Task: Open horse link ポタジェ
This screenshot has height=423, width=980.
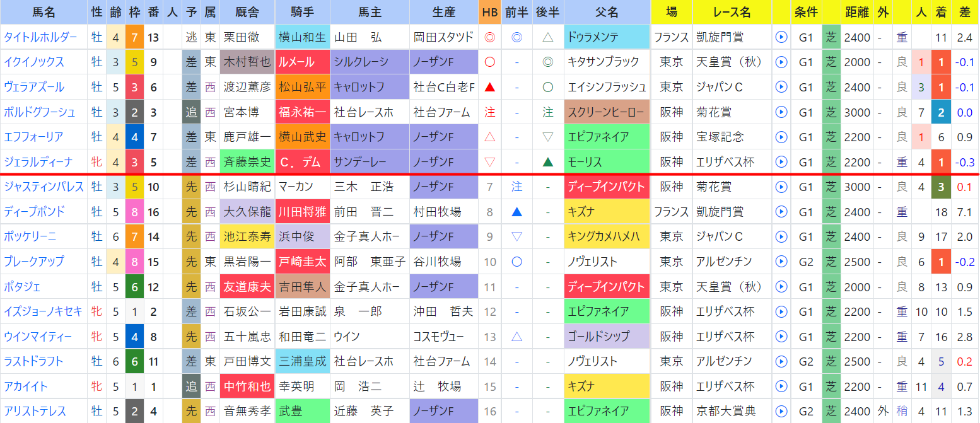Action: [x=23, y=287]
